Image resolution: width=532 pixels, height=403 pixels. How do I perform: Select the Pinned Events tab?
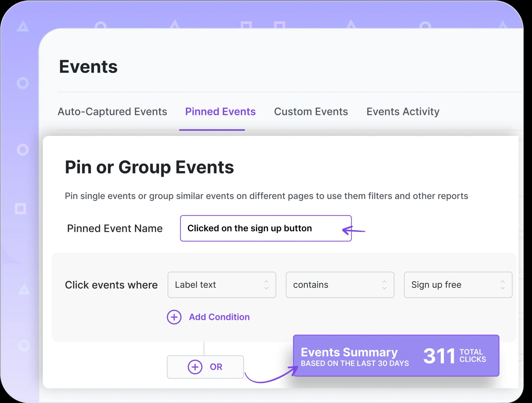(x=220, y=112)
